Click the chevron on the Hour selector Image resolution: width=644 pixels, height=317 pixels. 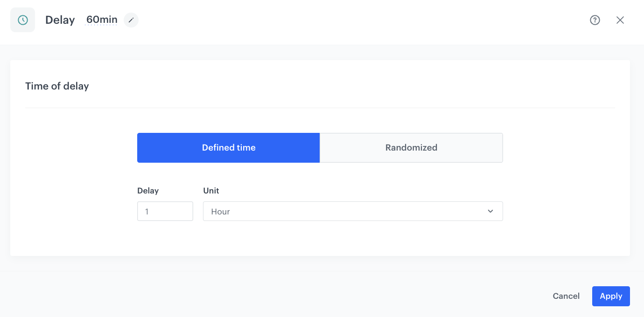coord(490,211)
